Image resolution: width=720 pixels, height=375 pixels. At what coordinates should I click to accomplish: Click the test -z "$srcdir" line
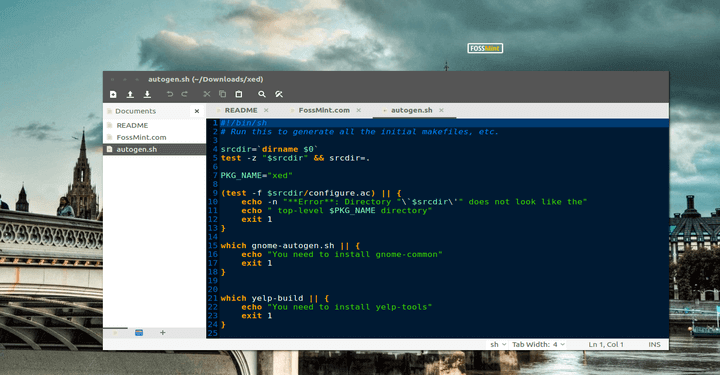295,158
